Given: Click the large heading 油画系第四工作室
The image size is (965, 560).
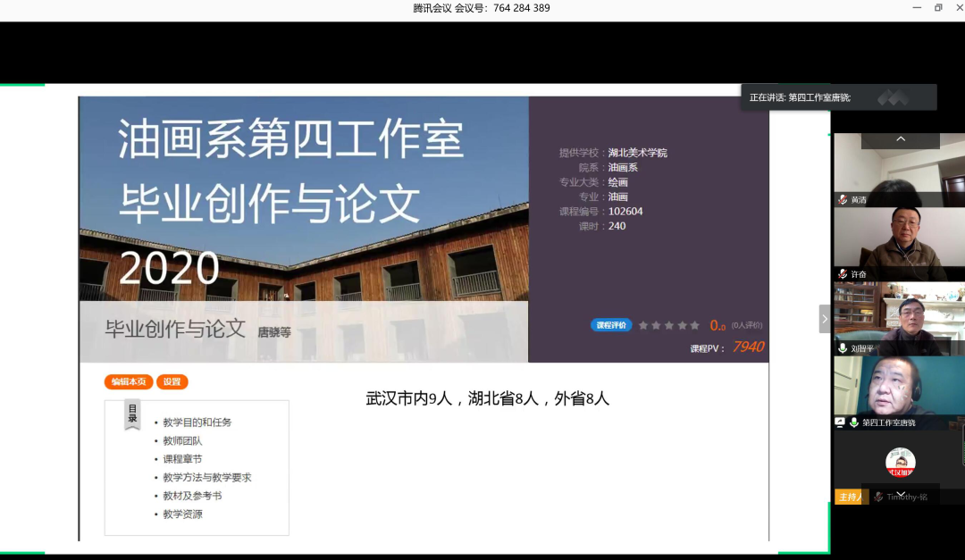Looking at the screenshot, I should pos(290,138).
